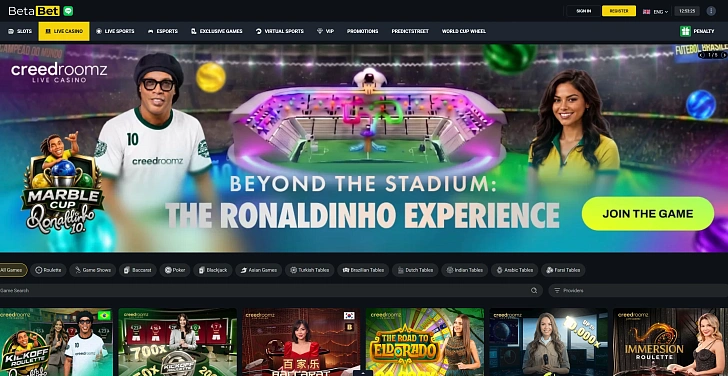Open the Immersion Roulette game thumbnail
Screen dimensions: 728x376
pos(670,342)
